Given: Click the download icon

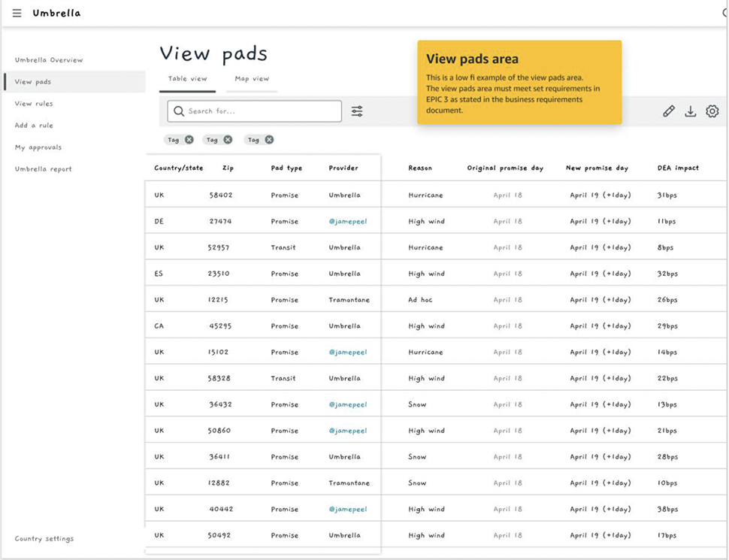Looking at the screenshot, I should [x=691, y=111].
